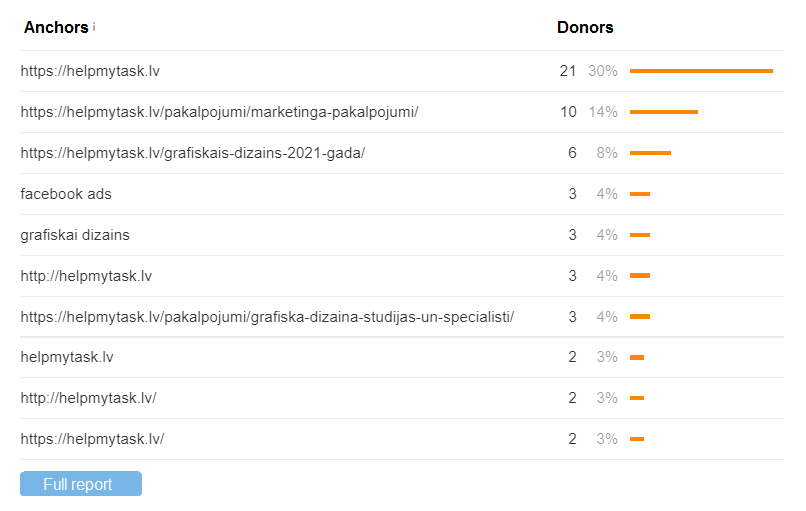Open the grafiska-dizaina-studijas-un-specialisti anchor
Screen dimensions: 806x511
pyautogui.click(x=267, y=317)
